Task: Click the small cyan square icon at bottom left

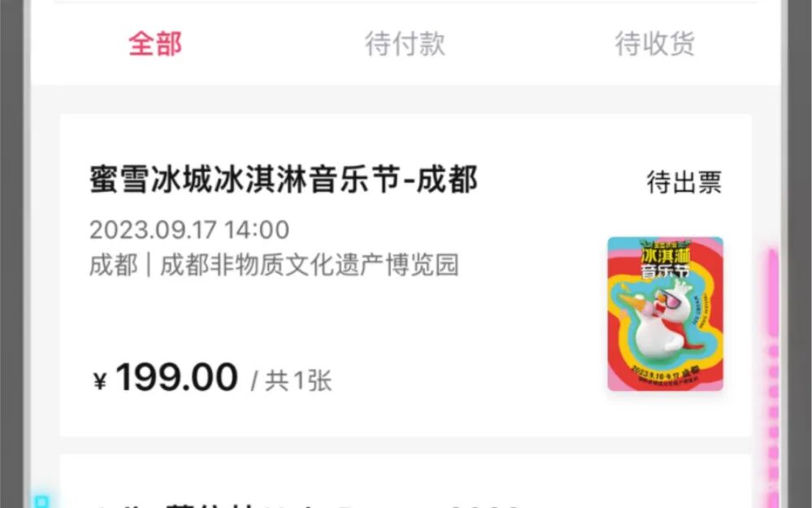Action: 41,501
